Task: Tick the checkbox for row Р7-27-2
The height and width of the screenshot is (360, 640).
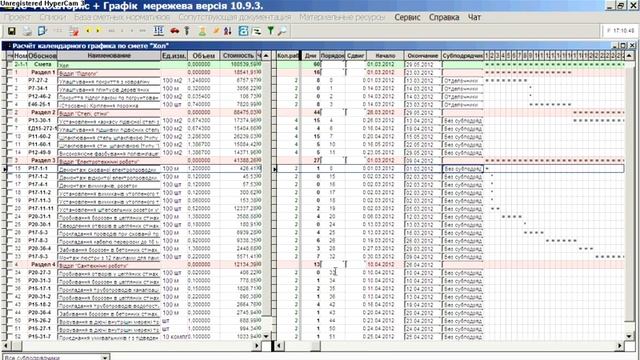Action: coord(10,80)
